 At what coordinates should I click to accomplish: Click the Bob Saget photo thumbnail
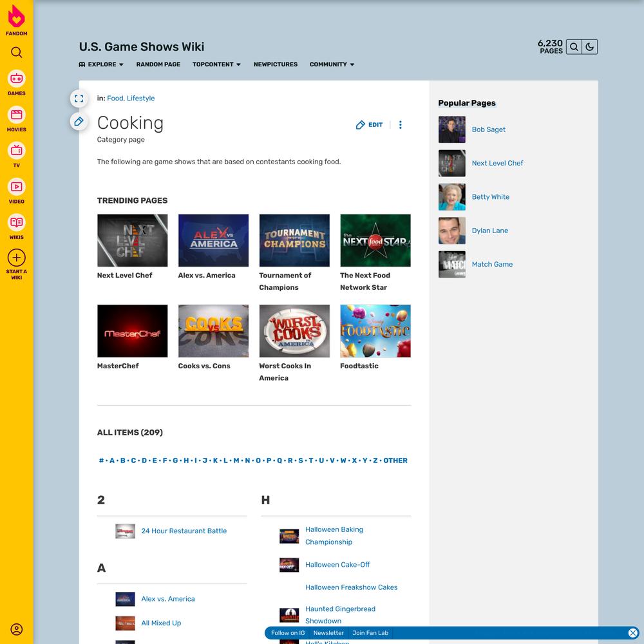pyautogui.click(x=452, y=129)
